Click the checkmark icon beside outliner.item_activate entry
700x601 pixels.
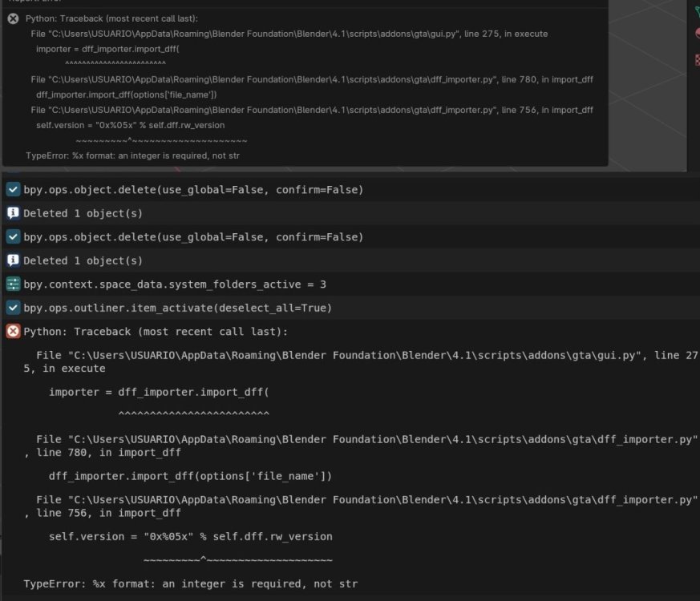point(13,308)
